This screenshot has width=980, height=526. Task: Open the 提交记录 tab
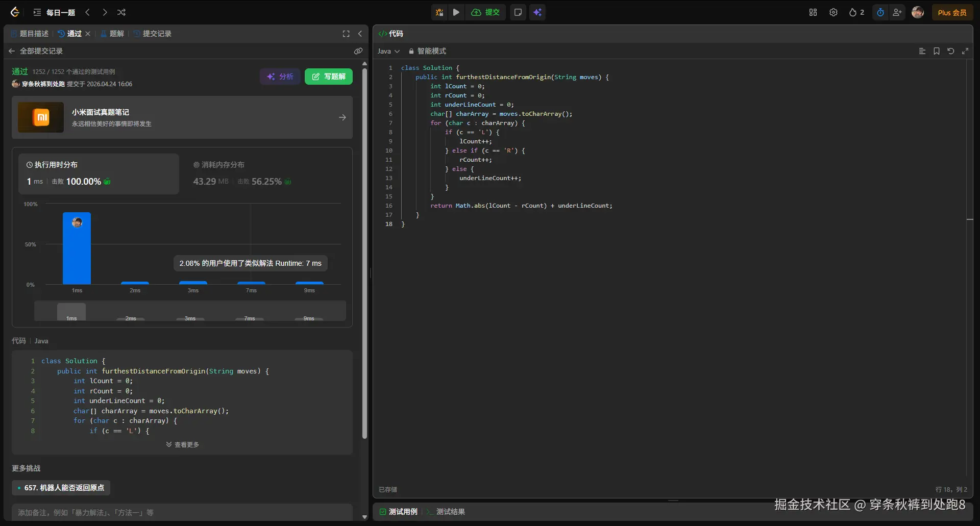153,34
